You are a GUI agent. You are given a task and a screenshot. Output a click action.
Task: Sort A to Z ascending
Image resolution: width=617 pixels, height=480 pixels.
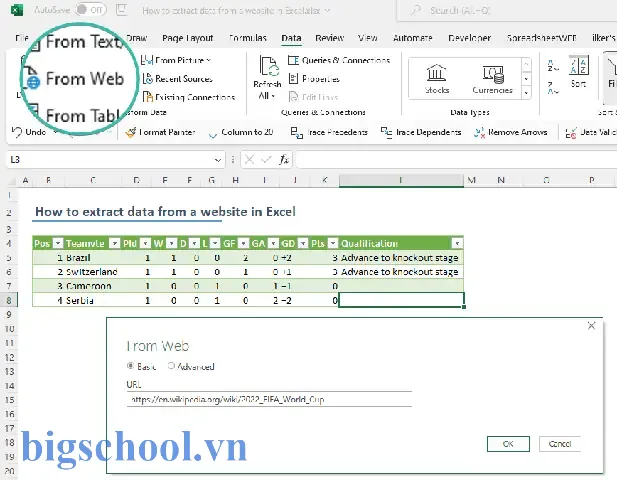(552, 66)
